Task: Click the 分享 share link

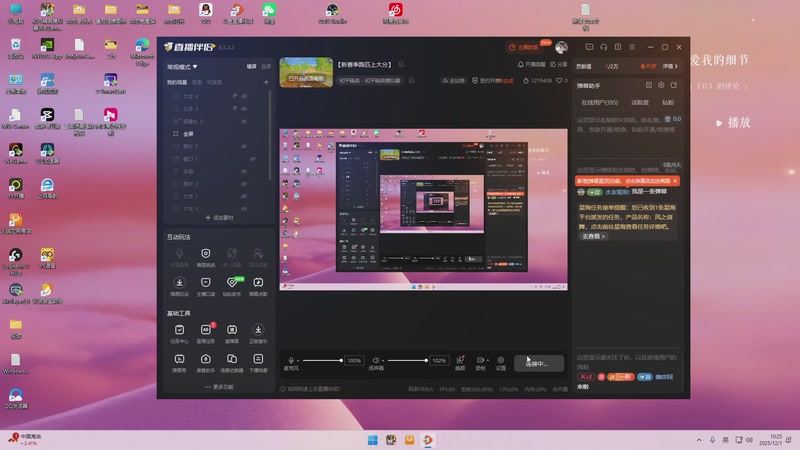Action: coord(559,64)
